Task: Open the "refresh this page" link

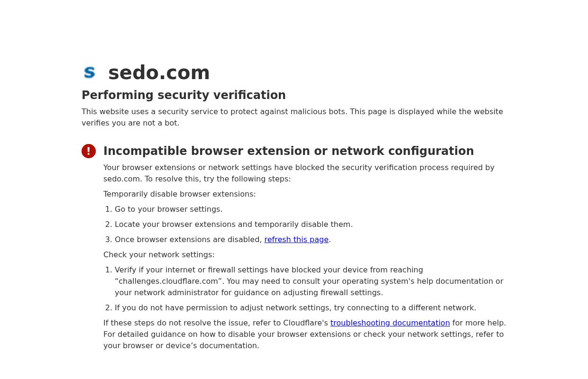Action: 296,240
